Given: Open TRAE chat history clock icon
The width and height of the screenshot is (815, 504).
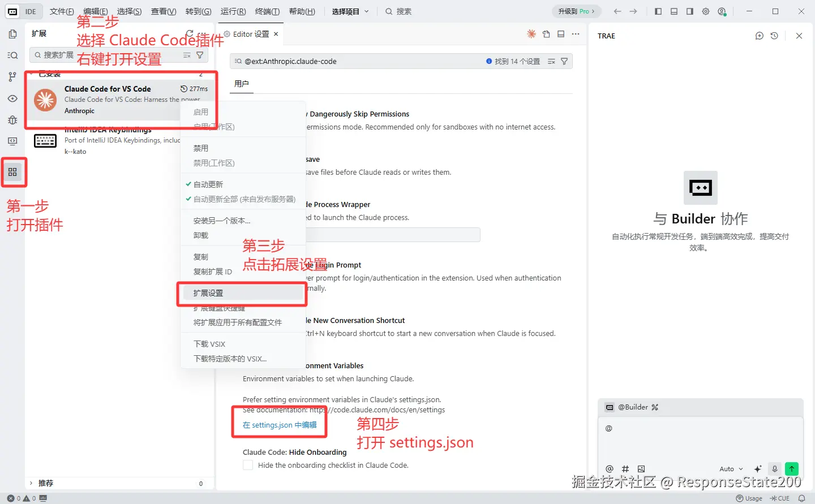Looking at the screenshot, I should pos(774,36).
